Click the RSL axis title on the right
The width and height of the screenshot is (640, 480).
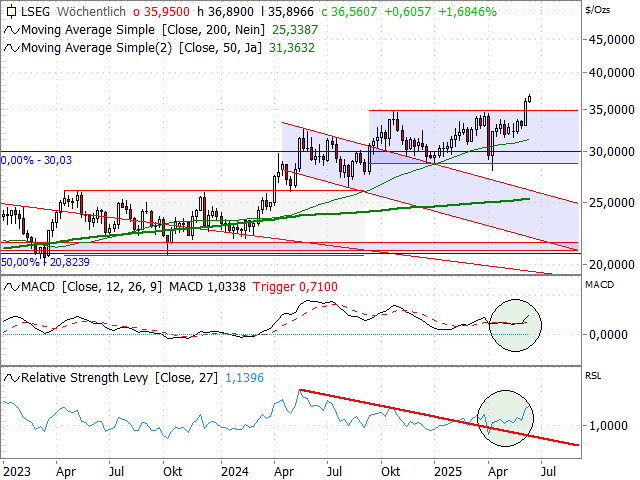tap(593, 376)
